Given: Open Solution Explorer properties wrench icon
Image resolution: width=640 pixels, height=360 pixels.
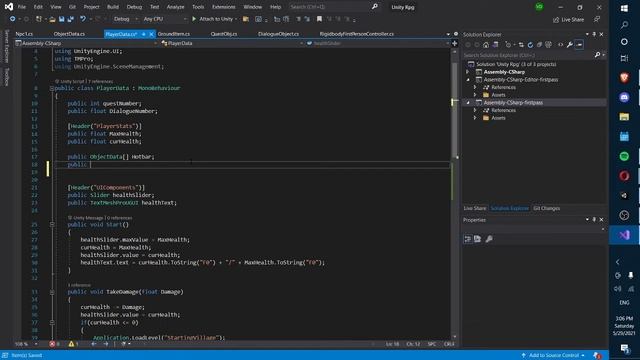Looking at the screenshot, I should coord(569,44).
